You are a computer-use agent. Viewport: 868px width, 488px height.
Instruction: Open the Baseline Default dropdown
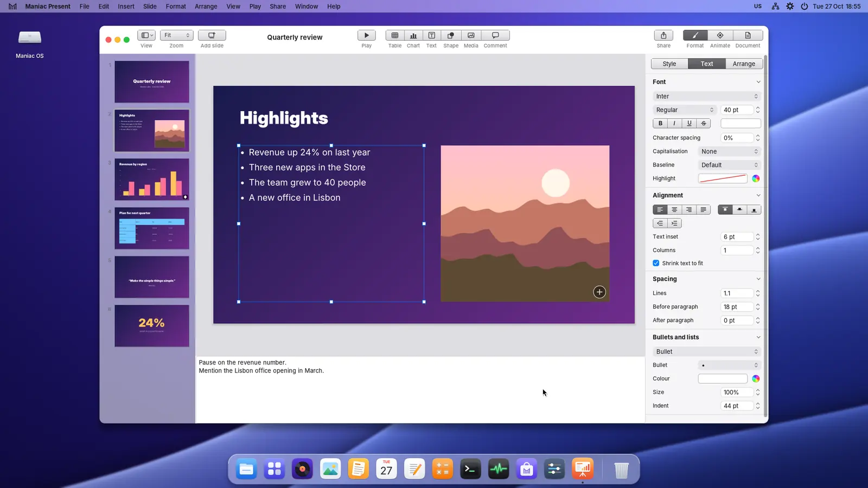(x=729, y=165)
